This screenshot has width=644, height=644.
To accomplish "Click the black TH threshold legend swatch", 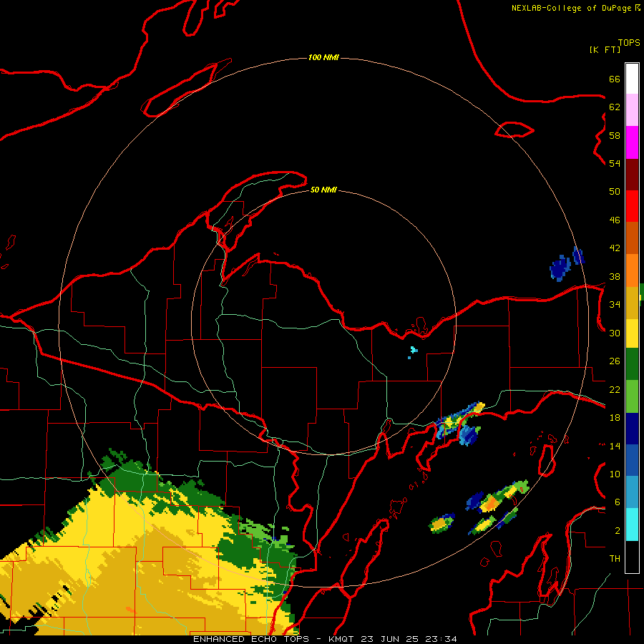I will pyautogui.click(x=632, y=557).
